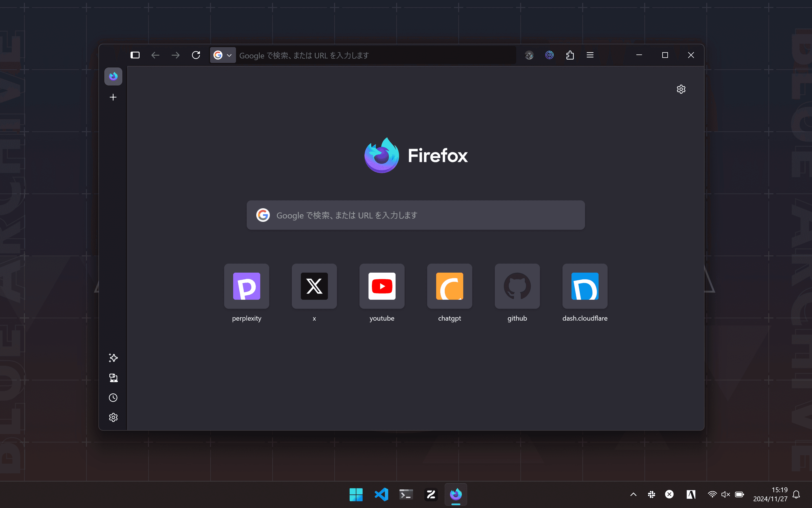Open the purple circular extension icon
This screenshot has width=812, height=508.
[550, 55]
